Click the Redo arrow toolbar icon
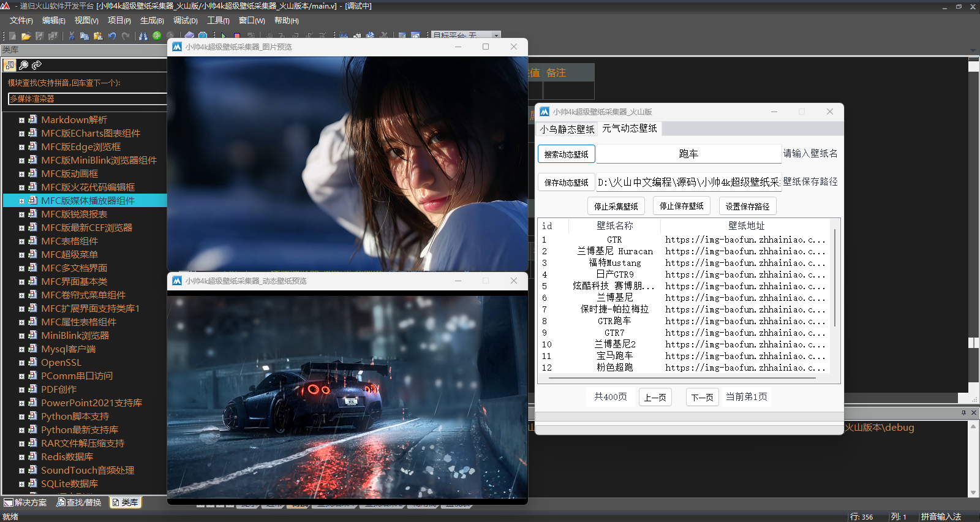This screenshot has width=980, height=522. tap(126, 36)
